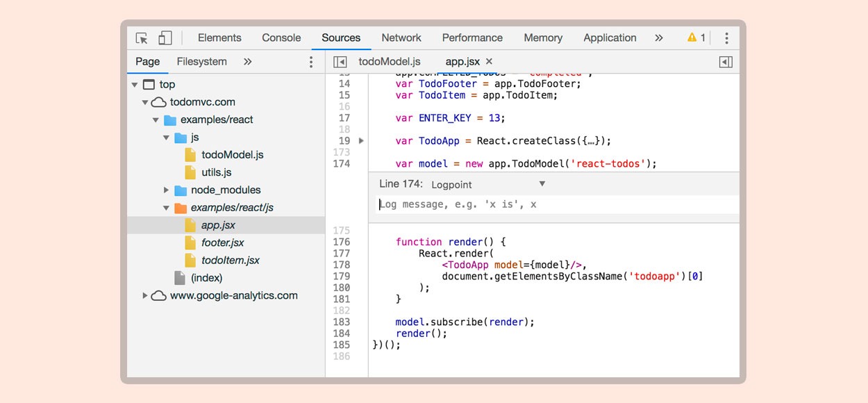Open utils.js in the file tree
Screen dimensions: 868x403
(x=217, y=172)
